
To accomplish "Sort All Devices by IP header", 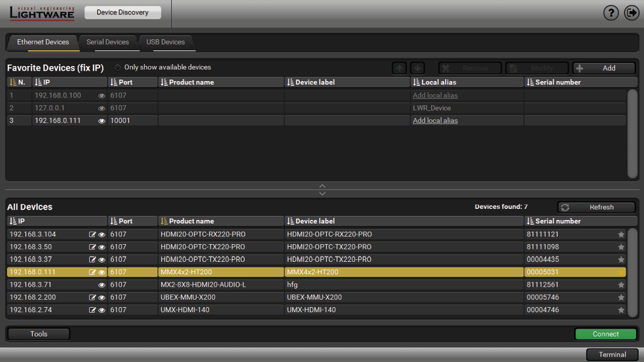I will tap(57, 221).
